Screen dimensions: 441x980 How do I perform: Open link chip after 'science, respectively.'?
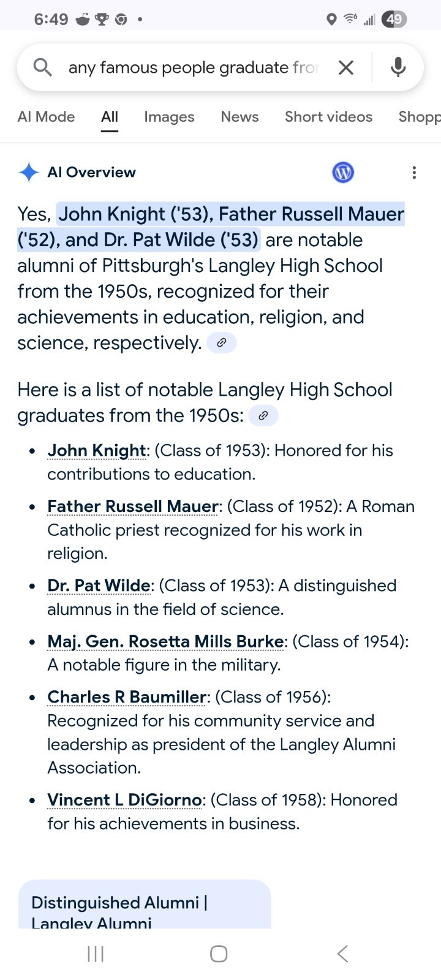[x=222, y=343]
